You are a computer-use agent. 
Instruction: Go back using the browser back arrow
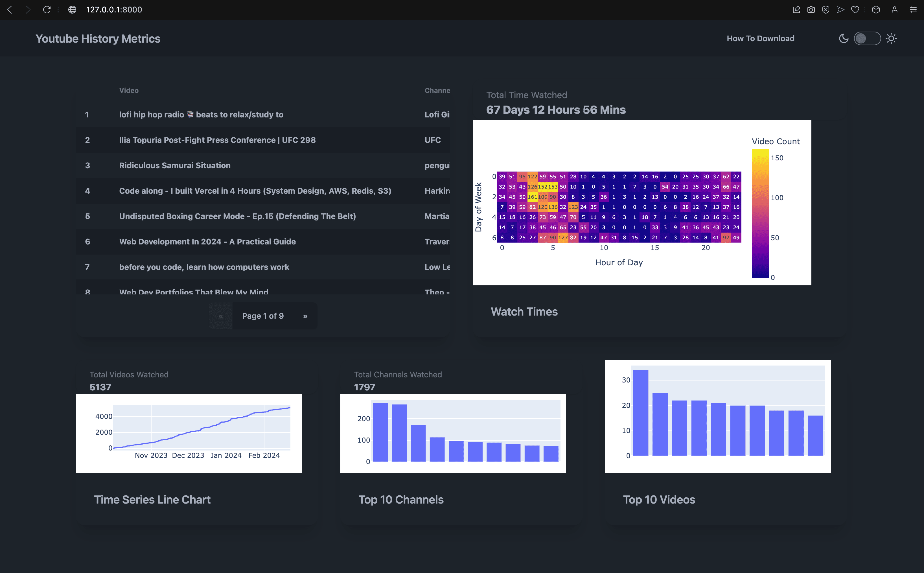10,10
